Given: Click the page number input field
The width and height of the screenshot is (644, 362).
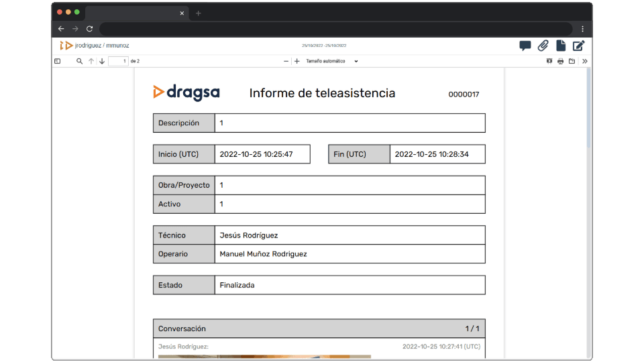Looking at the screenshot, I should point(118,61).
